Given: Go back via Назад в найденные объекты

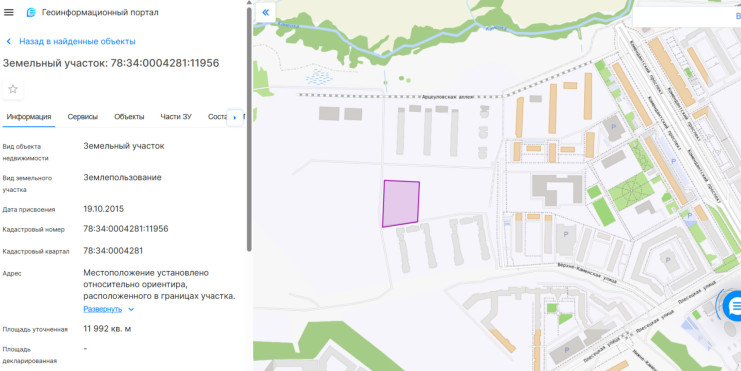Looking at the screenshot, I should (x=77, y=42).
